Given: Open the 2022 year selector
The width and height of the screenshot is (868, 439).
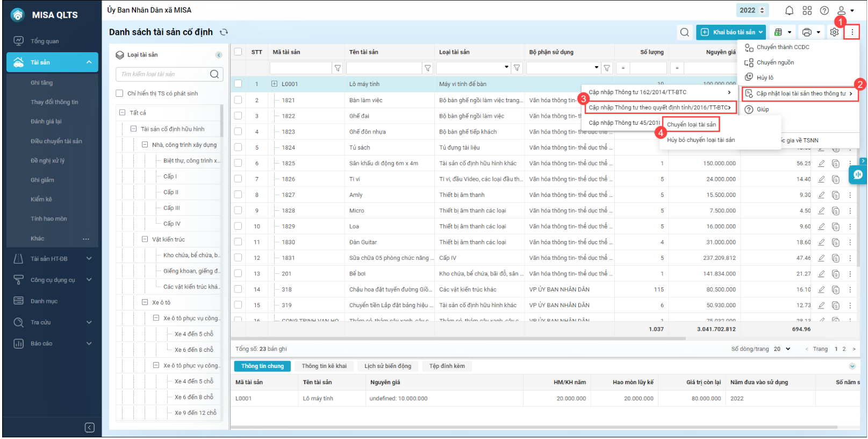Looking at the screenshot, I should click(752, 10).
